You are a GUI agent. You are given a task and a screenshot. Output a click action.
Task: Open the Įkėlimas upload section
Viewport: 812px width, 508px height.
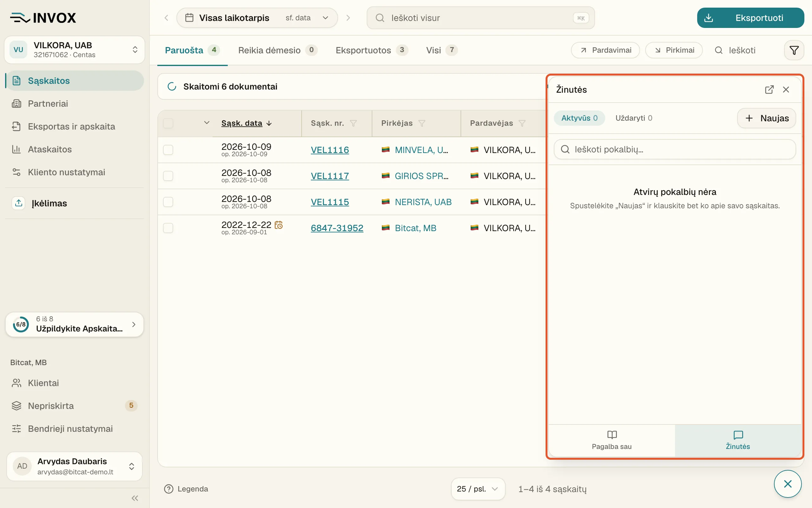[75, 203]
